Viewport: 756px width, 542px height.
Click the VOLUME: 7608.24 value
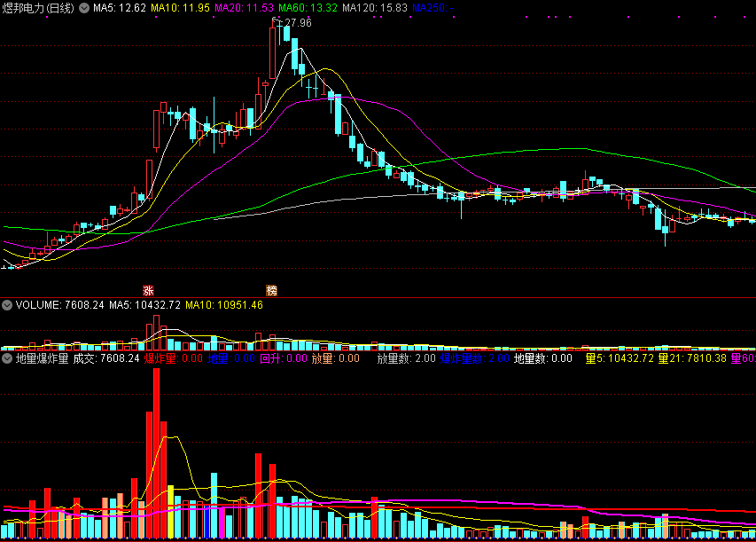coord(59,305)
